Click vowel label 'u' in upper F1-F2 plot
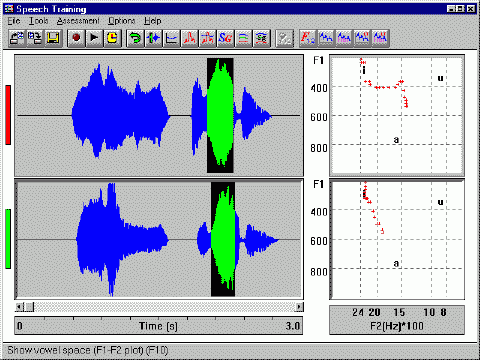Screen dimensions: 480x360 (440, 78)
